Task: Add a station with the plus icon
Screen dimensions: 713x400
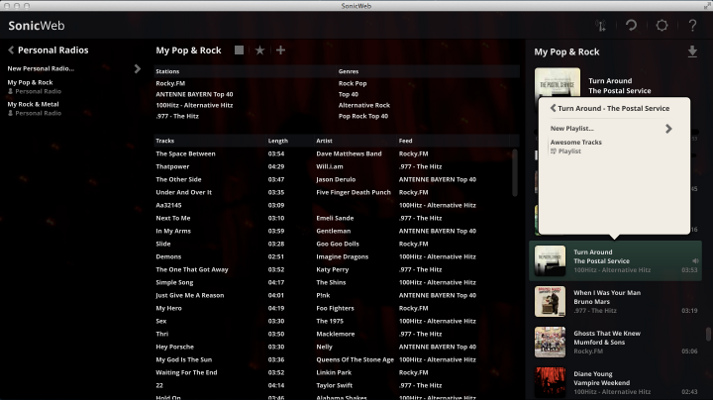Action: [x=280, y=50]
